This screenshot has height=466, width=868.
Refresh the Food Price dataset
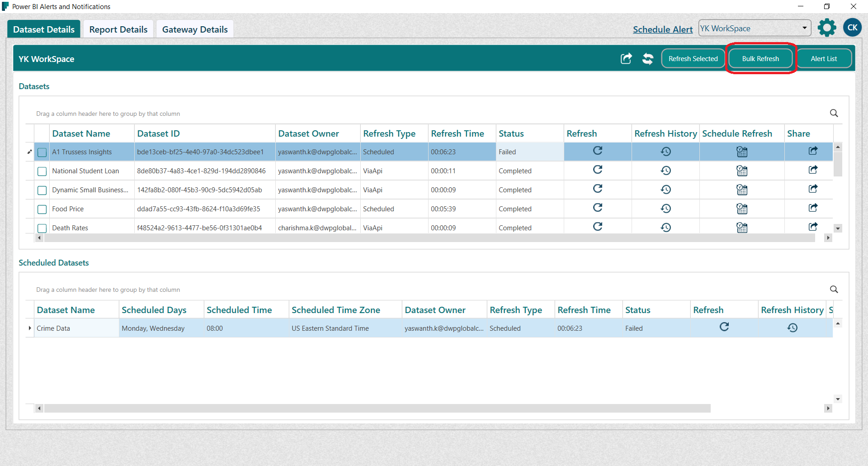(598, 208)
